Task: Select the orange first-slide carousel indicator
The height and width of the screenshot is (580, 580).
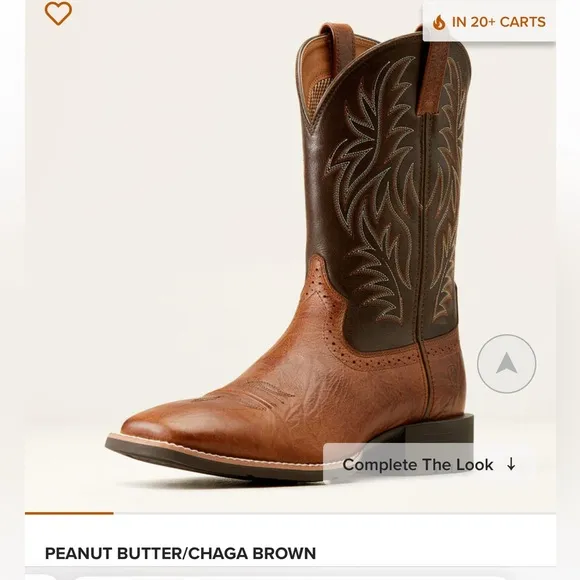Action: tap(69, 513)
